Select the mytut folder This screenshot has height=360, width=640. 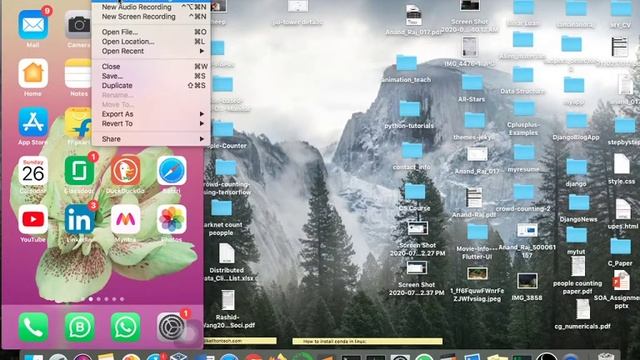pos(576,235)
